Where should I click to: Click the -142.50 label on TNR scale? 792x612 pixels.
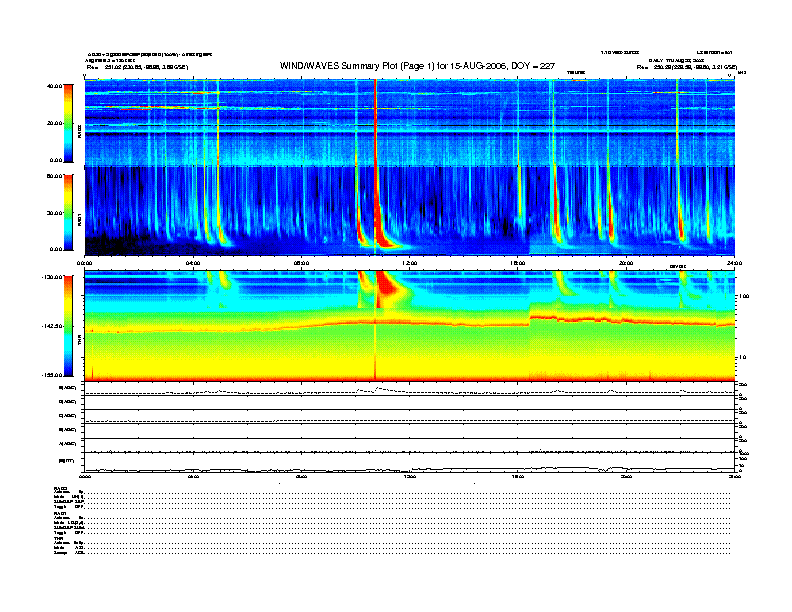coord(52,326)
